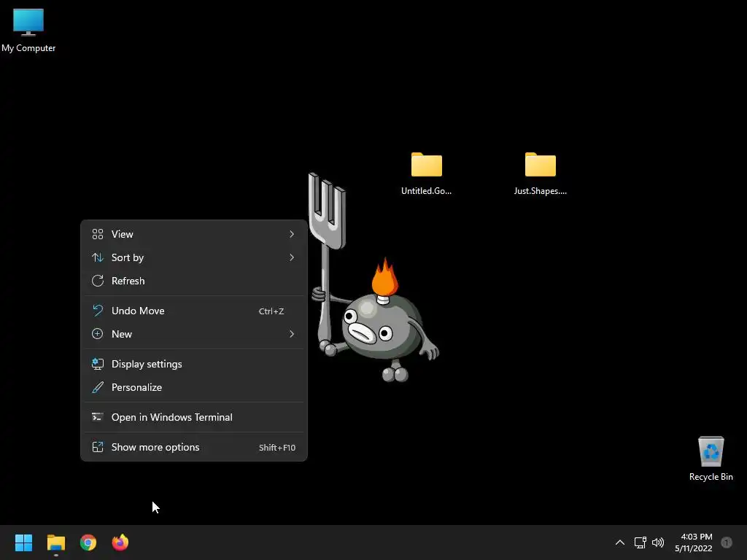This screenshot has width=747, height=560.
Task: Open the notification count badge
Action: click(727, 542)
